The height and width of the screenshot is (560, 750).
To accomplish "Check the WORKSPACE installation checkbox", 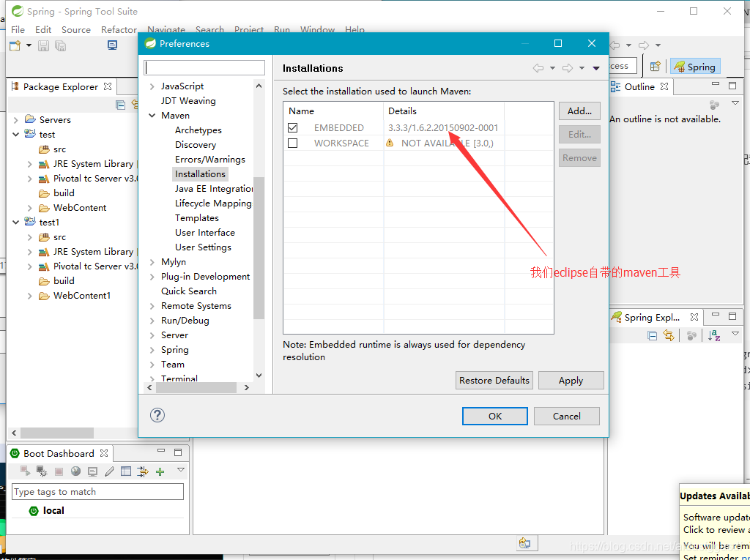I will click(x=293, y=143).
